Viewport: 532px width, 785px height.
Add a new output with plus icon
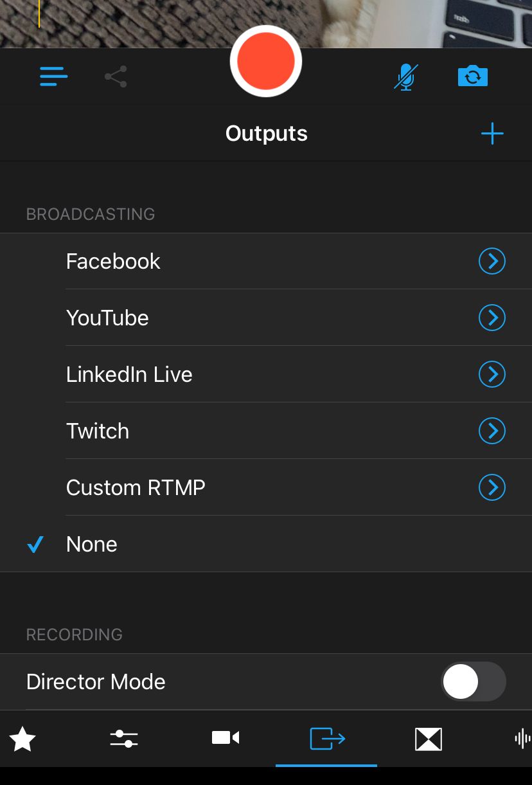[492, 134]
